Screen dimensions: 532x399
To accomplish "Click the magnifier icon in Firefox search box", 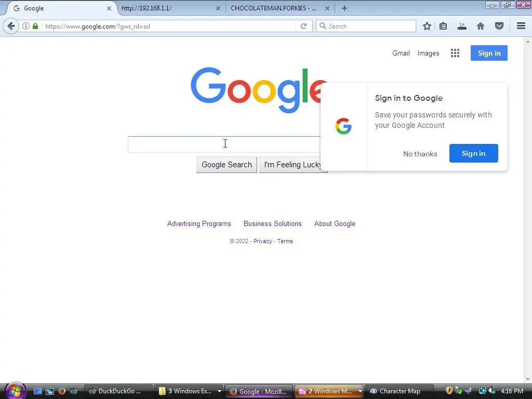I will 323,26.
